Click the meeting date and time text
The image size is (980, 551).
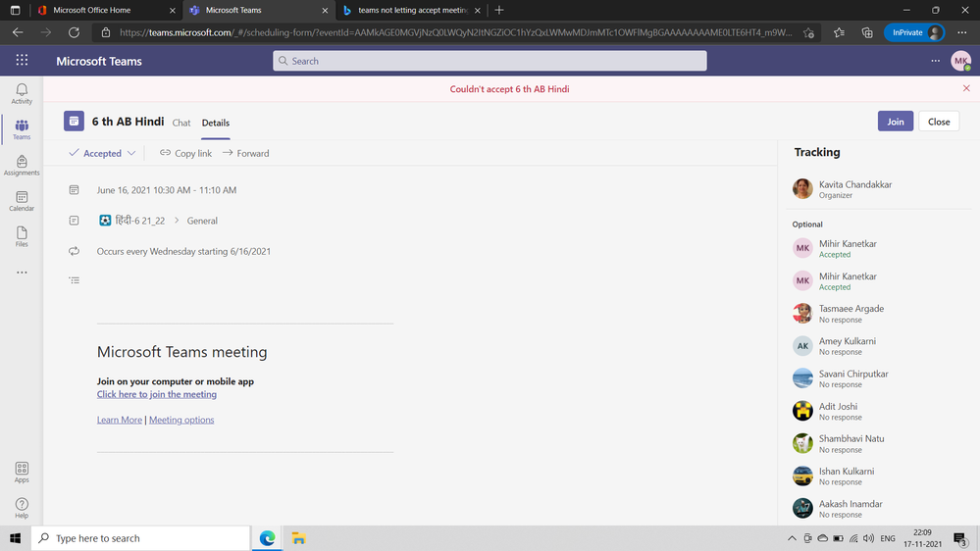tap(166, 190)
